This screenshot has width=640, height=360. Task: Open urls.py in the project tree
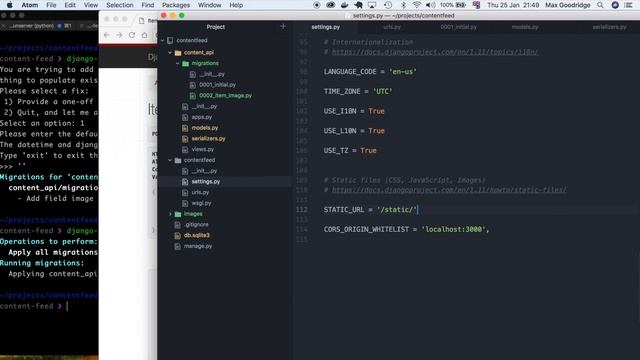click(x=200, y=192)
